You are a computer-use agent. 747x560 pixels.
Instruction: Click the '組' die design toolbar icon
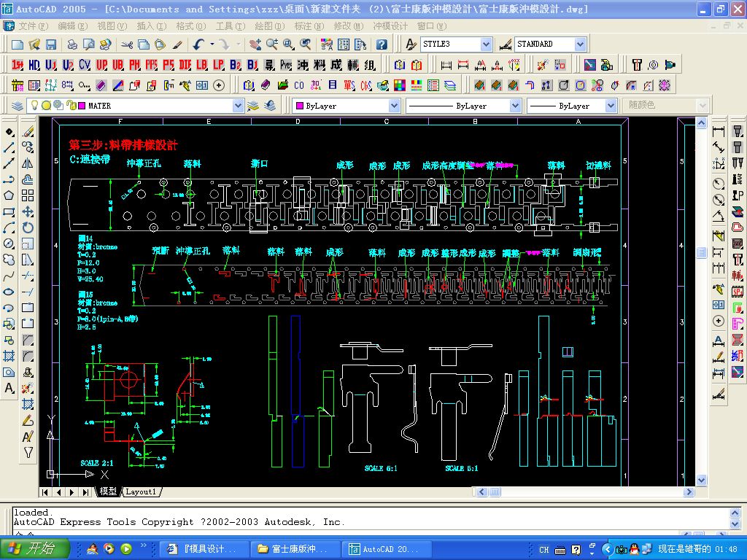point(370,65)
